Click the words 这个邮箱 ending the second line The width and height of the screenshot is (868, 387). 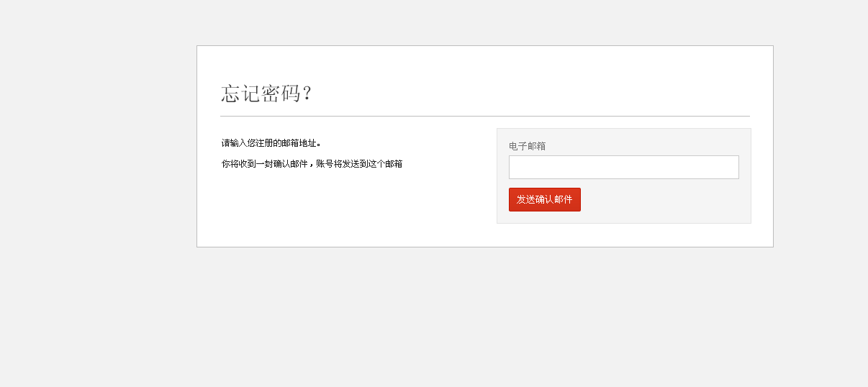tap(385, 164)
